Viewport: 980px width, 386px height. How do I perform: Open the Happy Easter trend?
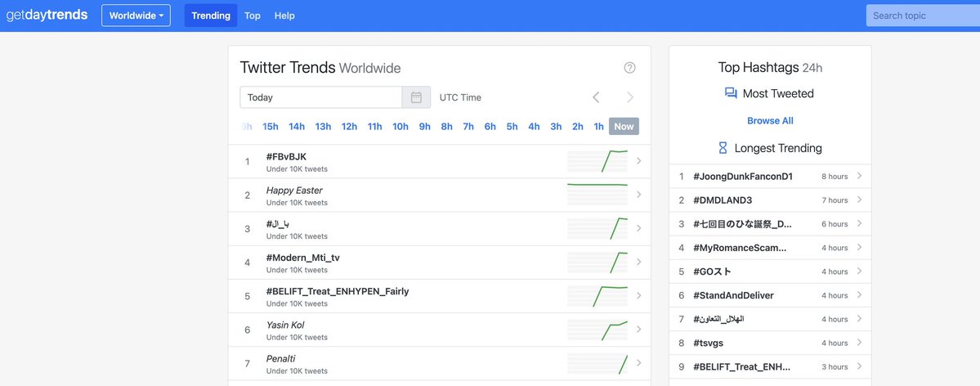coord(294,191)
